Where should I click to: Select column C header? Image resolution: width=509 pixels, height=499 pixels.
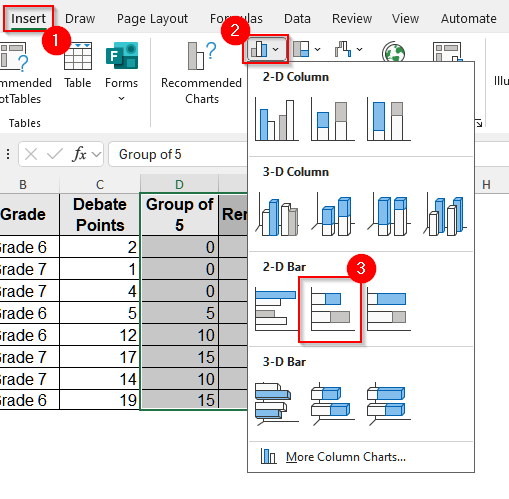100,184
